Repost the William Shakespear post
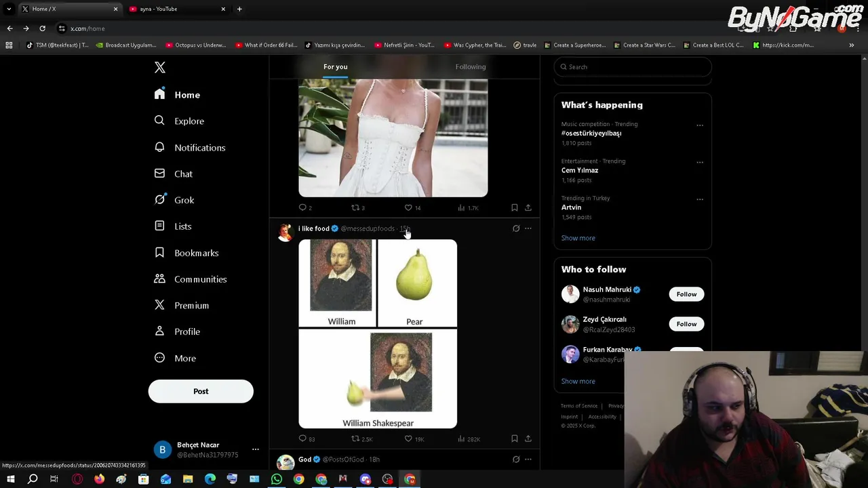Viewport: 868px width, 488px height. click(x=361, y=439)
